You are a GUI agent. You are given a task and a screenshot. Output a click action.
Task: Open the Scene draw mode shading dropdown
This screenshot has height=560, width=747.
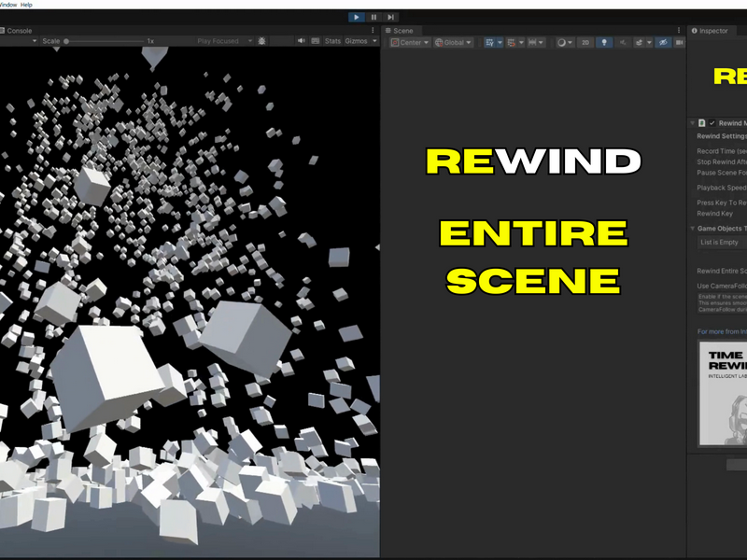[x=565, y=42]
